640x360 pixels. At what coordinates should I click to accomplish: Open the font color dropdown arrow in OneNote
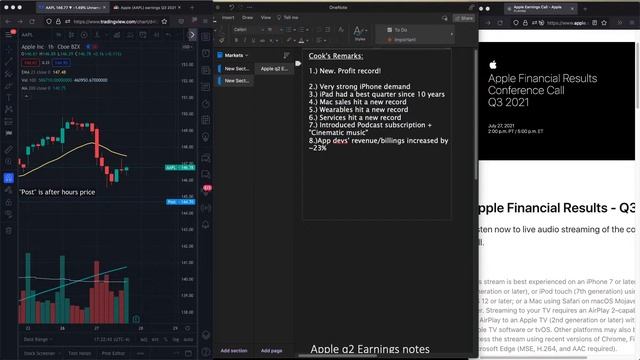tap(307, 40)
